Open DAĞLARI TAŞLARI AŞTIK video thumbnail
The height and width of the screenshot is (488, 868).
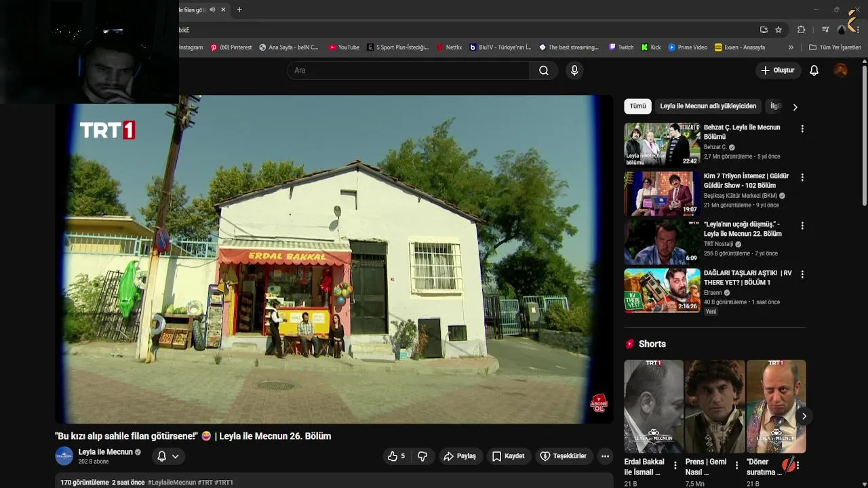point(662,291)
